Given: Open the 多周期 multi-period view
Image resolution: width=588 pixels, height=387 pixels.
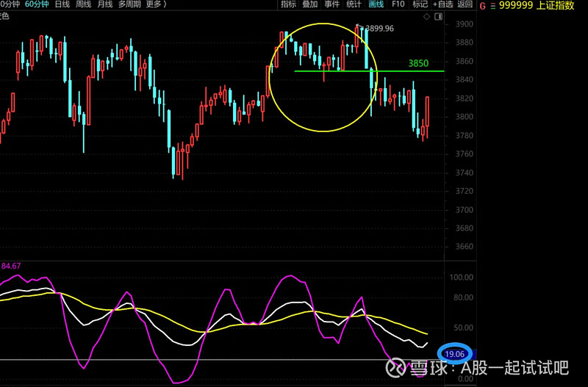Looking at the screenshot, I should point(129,4).
